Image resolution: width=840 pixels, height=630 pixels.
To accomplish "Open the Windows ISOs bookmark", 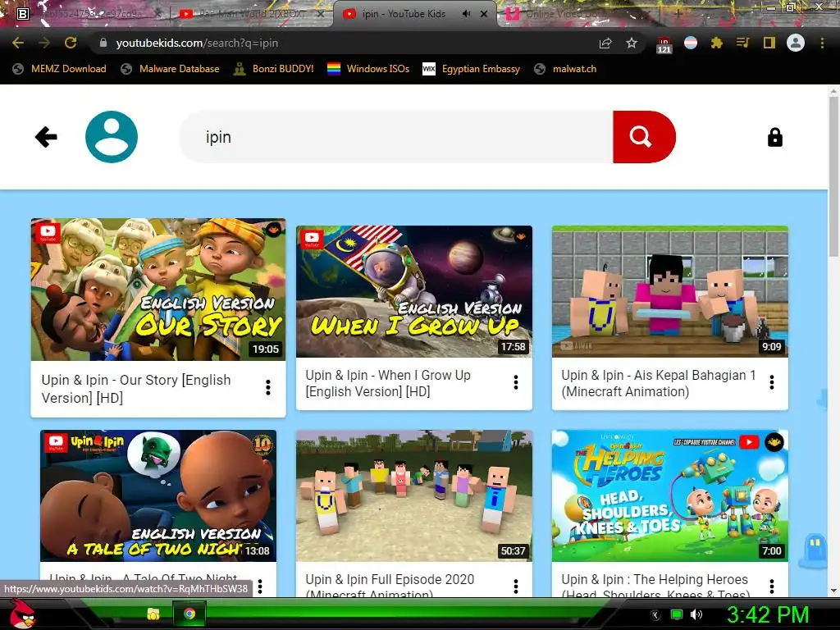I will tap(368, 69).
